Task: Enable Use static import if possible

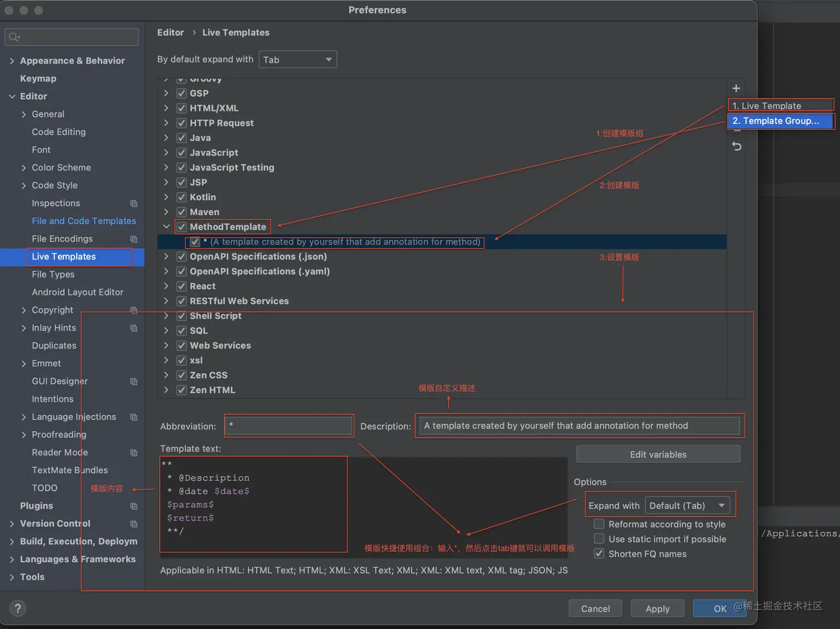Action: (x=599, y=539)
